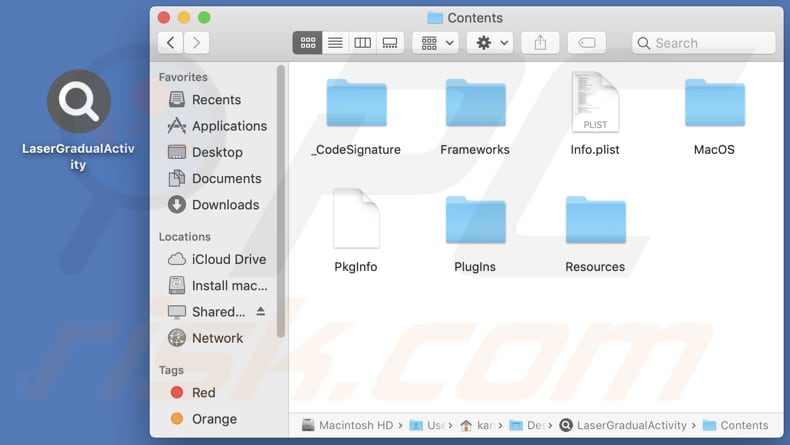790x445 pixels.
Task: Switch to gallery view mode
Action: [390, 42]
